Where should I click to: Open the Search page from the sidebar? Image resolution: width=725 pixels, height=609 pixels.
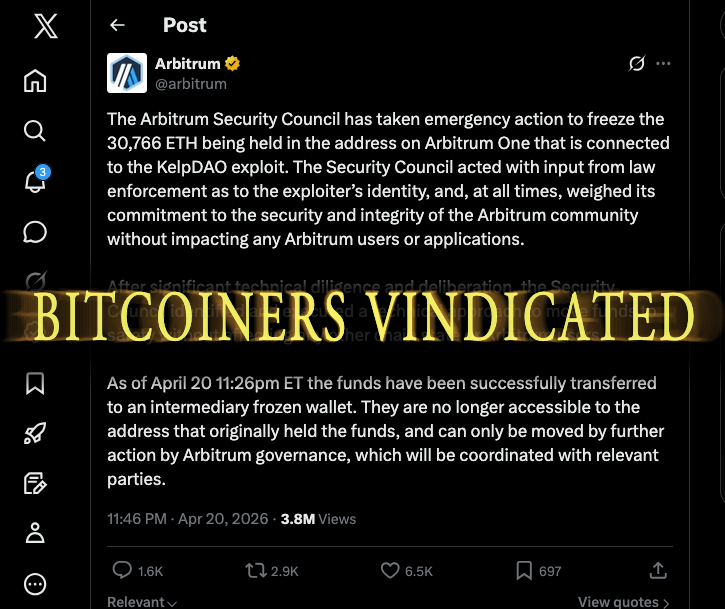tap(35, 131)
